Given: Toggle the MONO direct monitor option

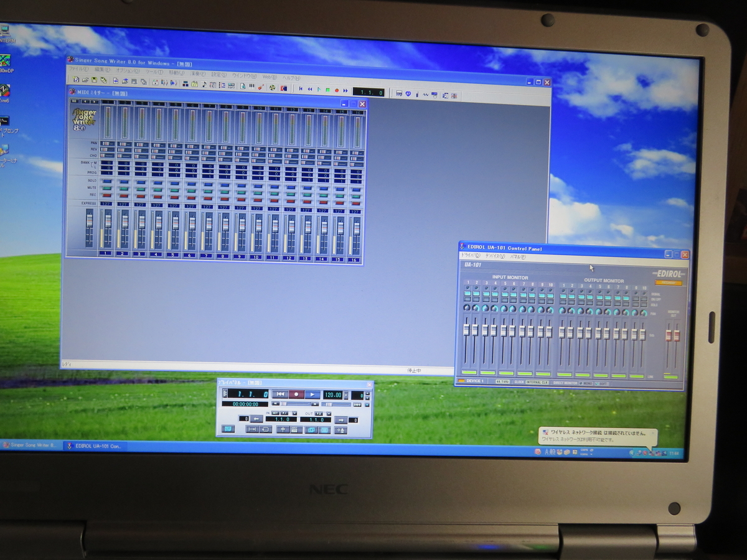Looking at the screenshot, I should 586,383.
